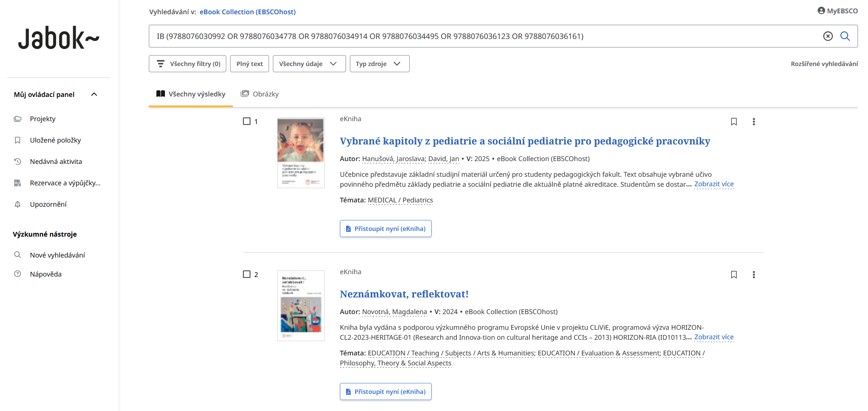The image size is (868, 411).
Task: Open the three-dot menu for the second result
Action: (753, 275)
